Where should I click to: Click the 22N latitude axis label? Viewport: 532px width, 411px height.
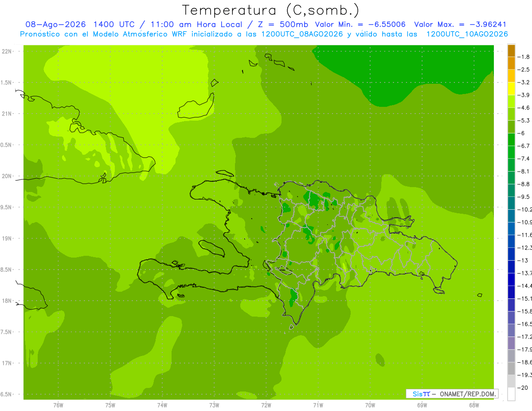point(7,51)
